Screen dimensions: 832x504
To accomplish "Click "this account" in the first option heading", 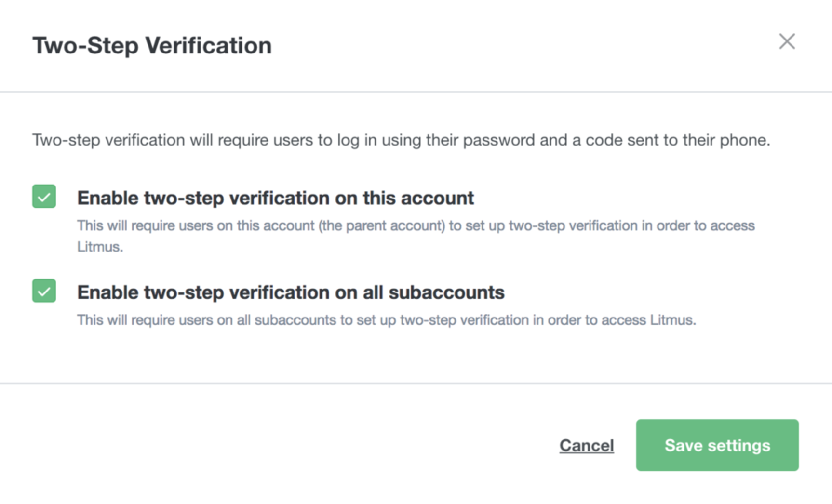I will pos(418,198).
